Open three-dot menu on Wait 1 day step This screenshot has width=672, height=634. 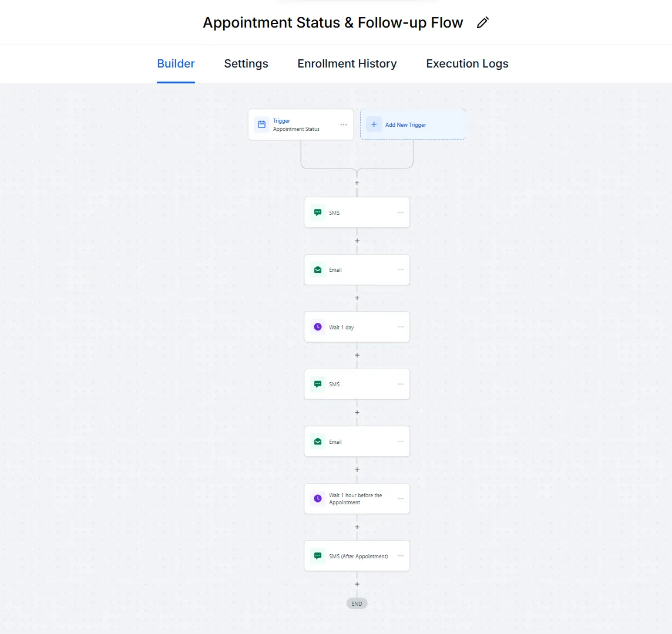pyautogui.click(x=401, y=327)
